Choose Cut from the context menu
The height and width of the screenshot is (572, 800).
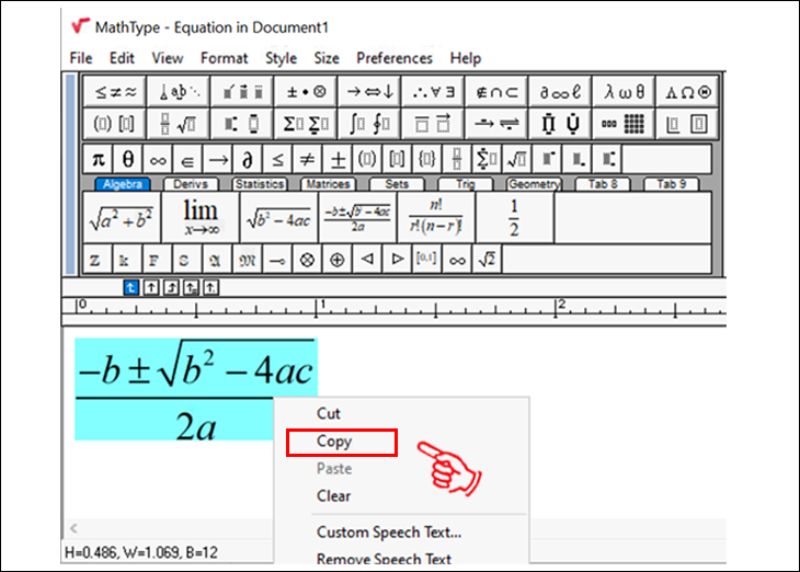329,413
